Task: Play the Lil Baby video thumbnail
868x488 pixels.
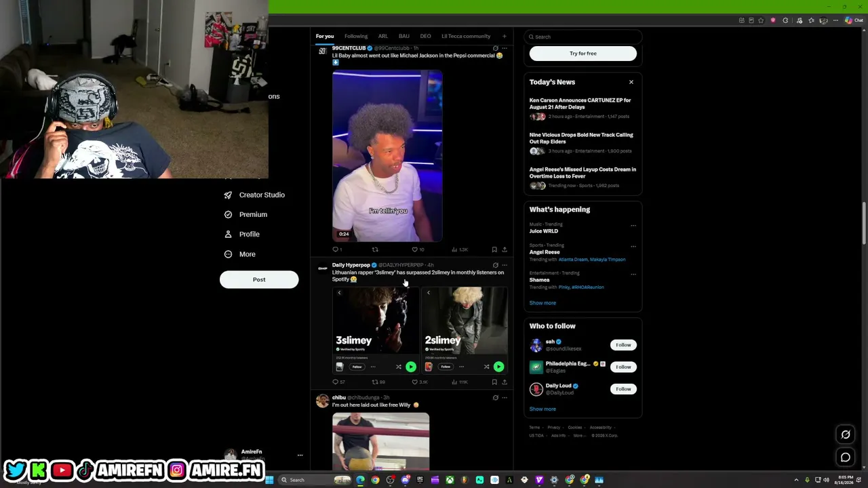Action: [387, 156]
